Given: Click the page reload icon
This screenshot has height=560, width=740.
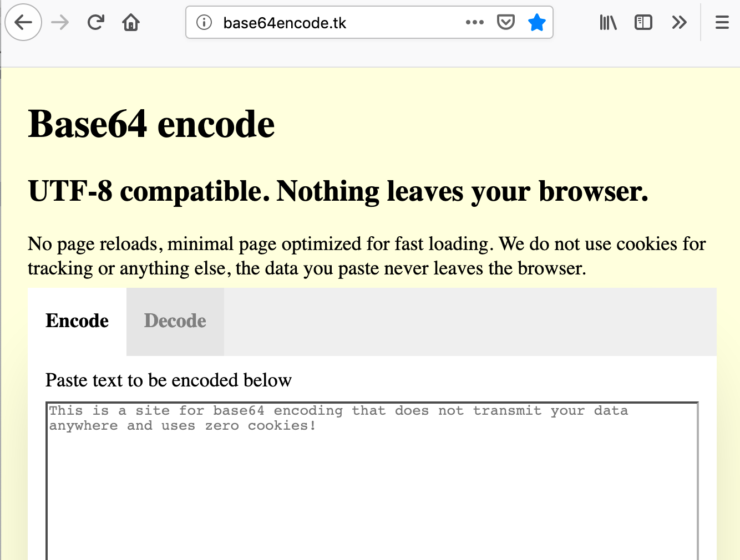Looking at the screenshot, I should (x=95, y=22).
